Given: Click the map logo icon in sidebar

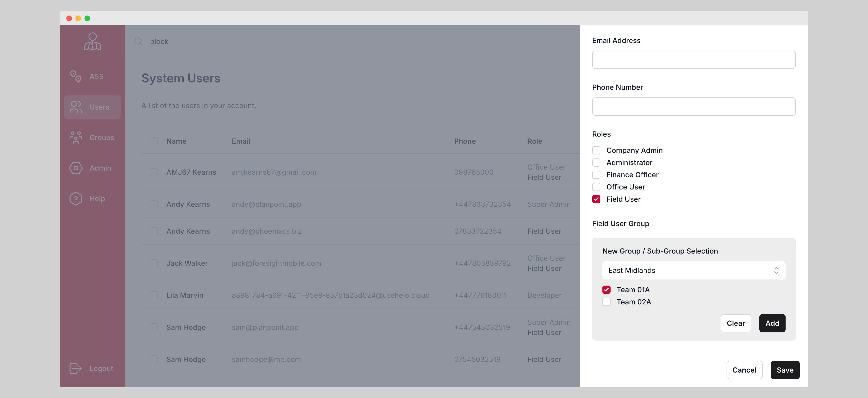Looking at the screenshot, I should click(x=92, y=41).
